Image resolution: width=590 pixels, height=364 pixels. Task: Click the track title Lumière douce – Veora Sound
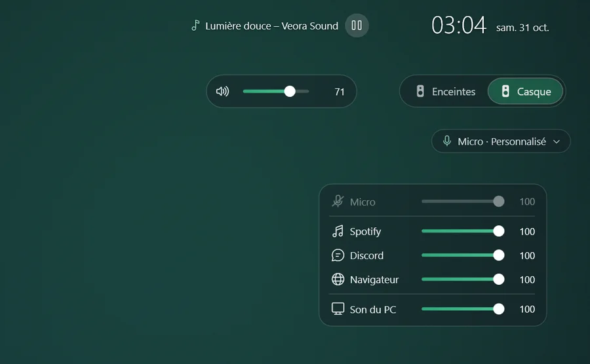(271, 26)
